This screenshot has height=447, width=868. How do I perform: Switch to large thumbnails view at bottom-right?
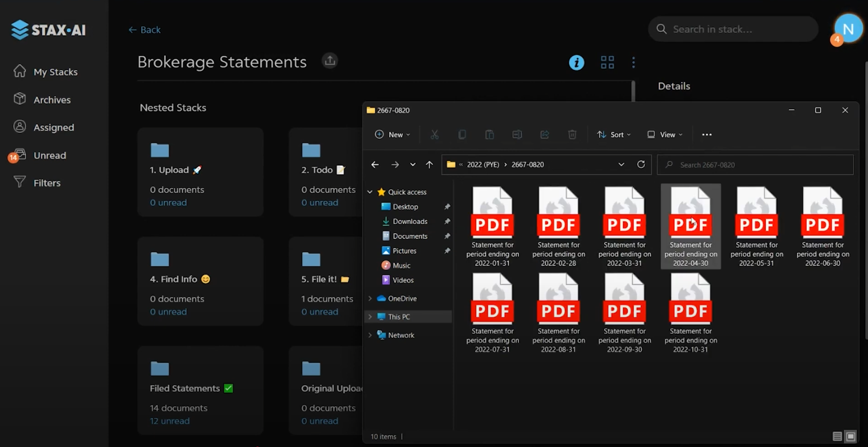pos(851,436)
